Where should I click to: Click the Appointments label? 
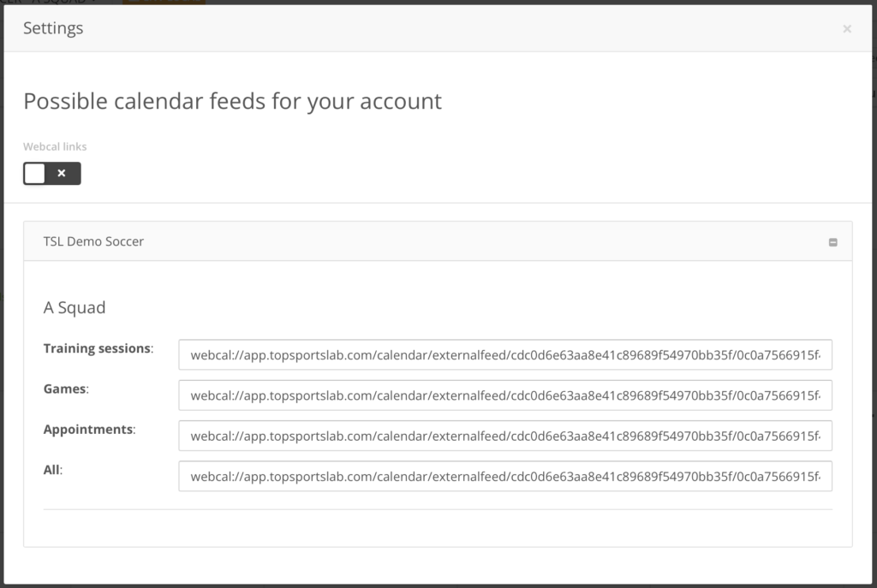click(x=89, y=430)
